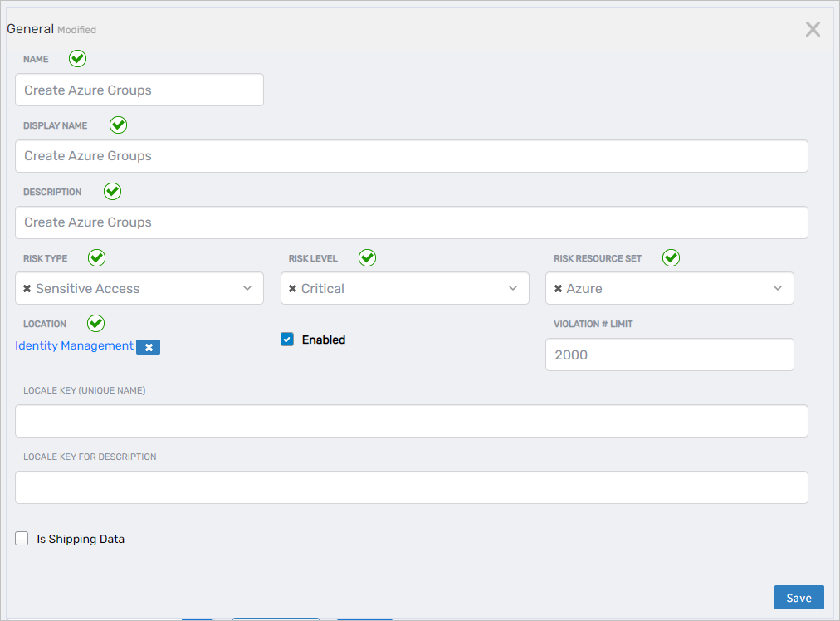Uncheck the Enabled checkbox
Screen dimensions: 840x621
point(287,340)
